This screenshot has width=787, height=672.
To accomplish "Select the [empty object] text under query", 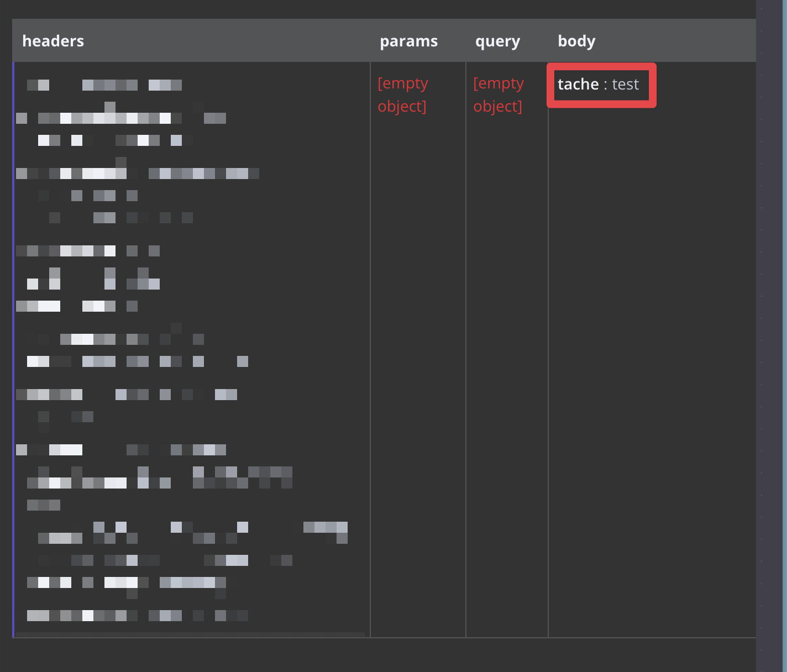I will (x=498, y=95).
